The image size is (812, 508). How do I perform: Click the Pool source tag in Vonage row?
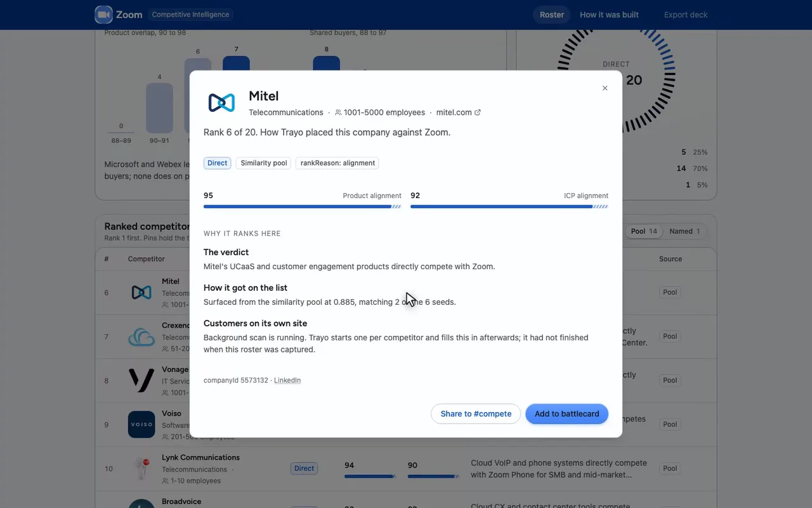[x=670, y=380]
